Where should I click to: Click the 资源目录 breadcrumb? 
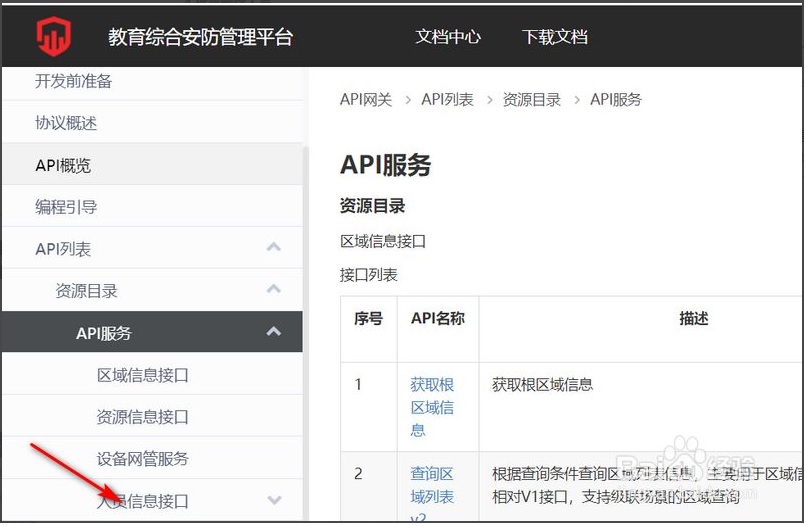pos(532,99)
